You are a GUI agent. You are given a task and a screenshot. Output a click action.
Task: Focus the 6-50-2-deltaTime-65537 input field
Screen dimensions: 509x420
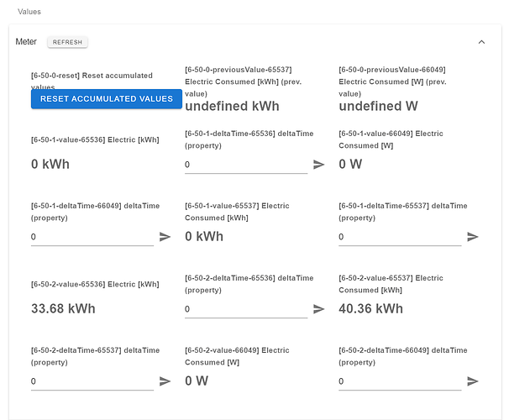[x=92, y=381]
